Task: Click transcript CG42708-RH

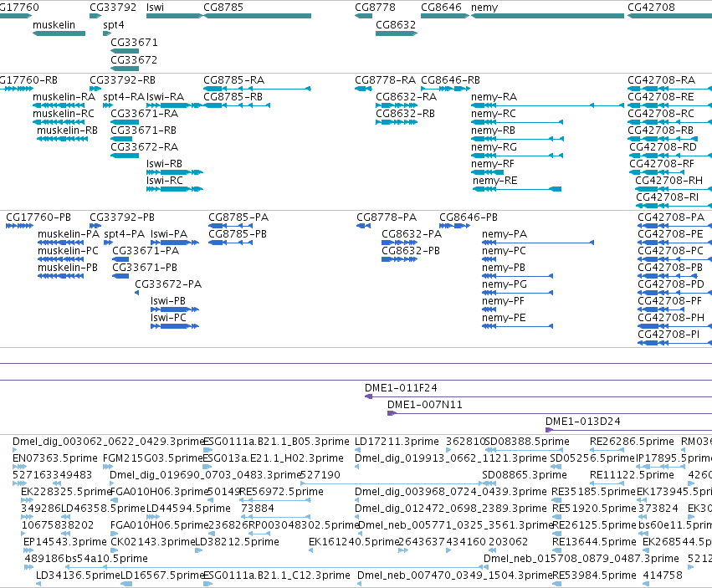Action: (668, 181)
